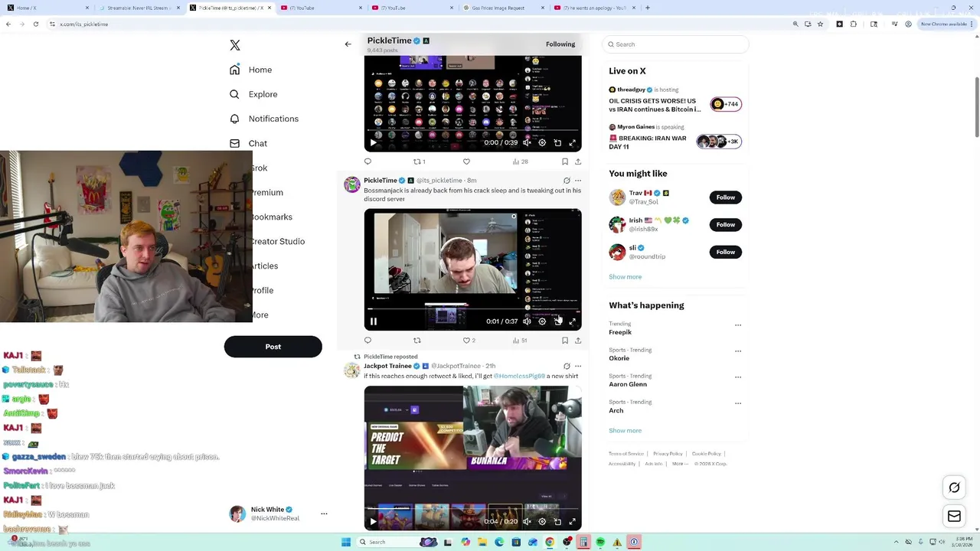Share the post with 28 views
This screenshot has height=551, width=980.
578,161
